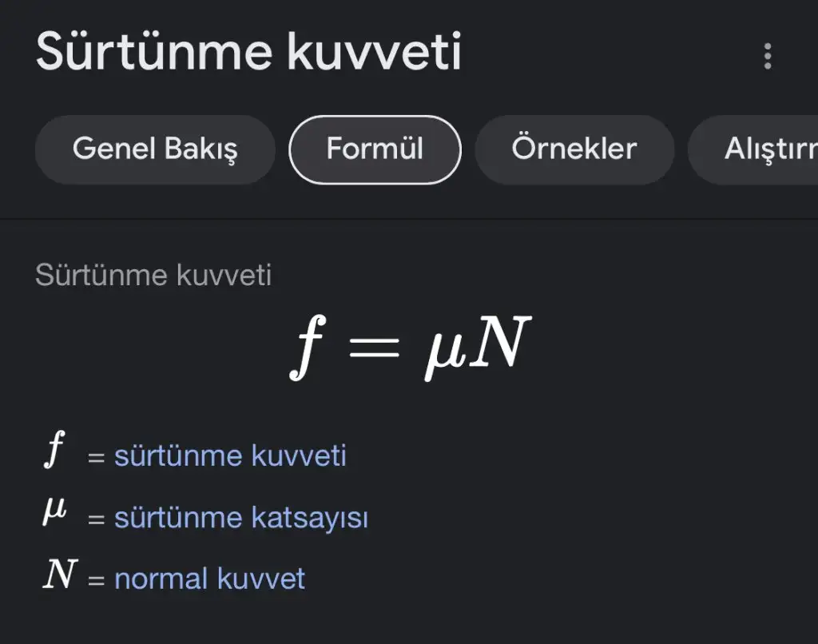Go to the partially visible Alıştırma tab
The width and height of the screenshot is (818, 644).
coord(753,149)
